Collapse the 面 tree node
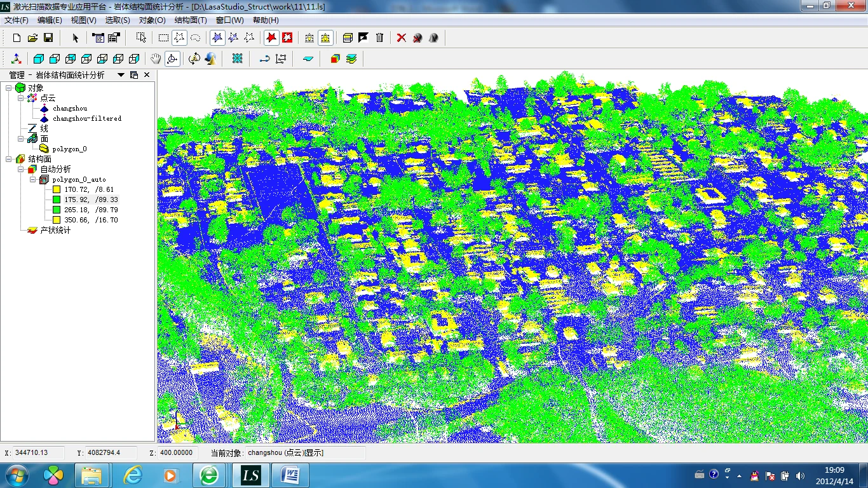 click(20, 139)
